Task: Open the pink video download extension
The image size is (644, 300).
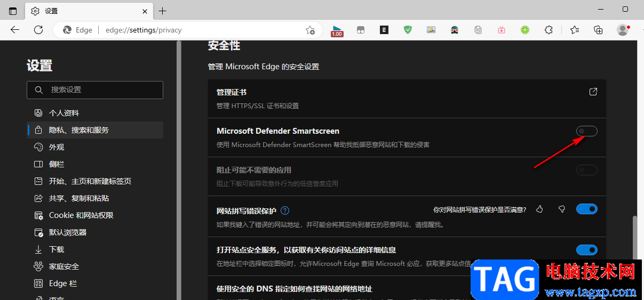Action: click(502, 30)
